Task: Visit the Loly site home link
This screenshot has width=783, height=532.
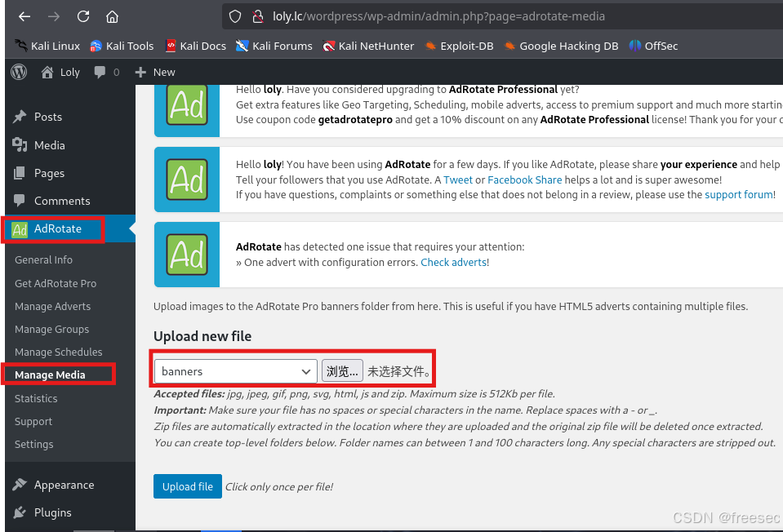Action: tap(60, 73)
